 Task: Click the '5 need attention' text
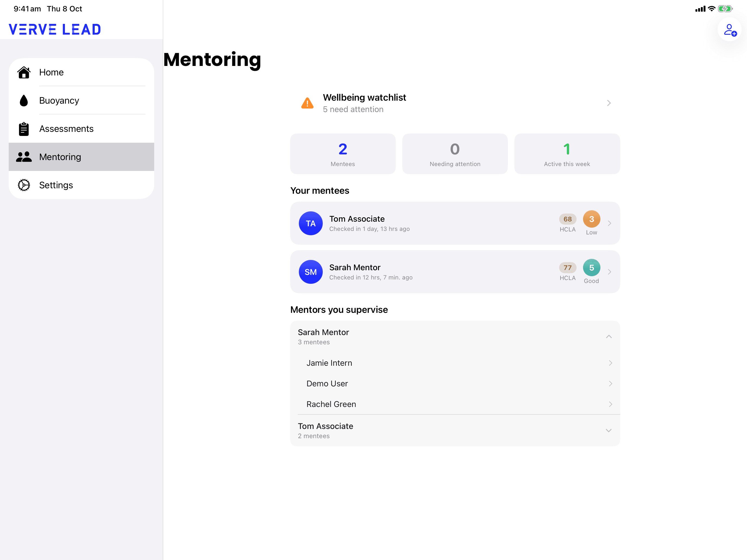[x=353, y=109]
